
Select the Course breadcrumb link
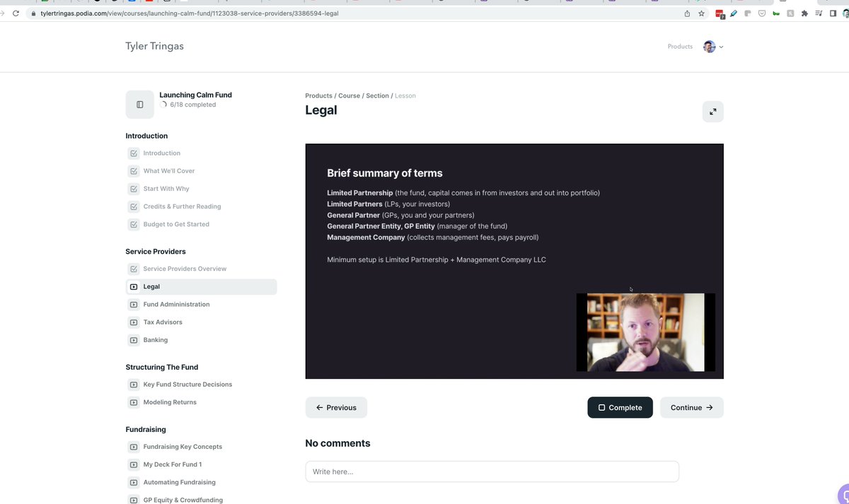point(349,96)
